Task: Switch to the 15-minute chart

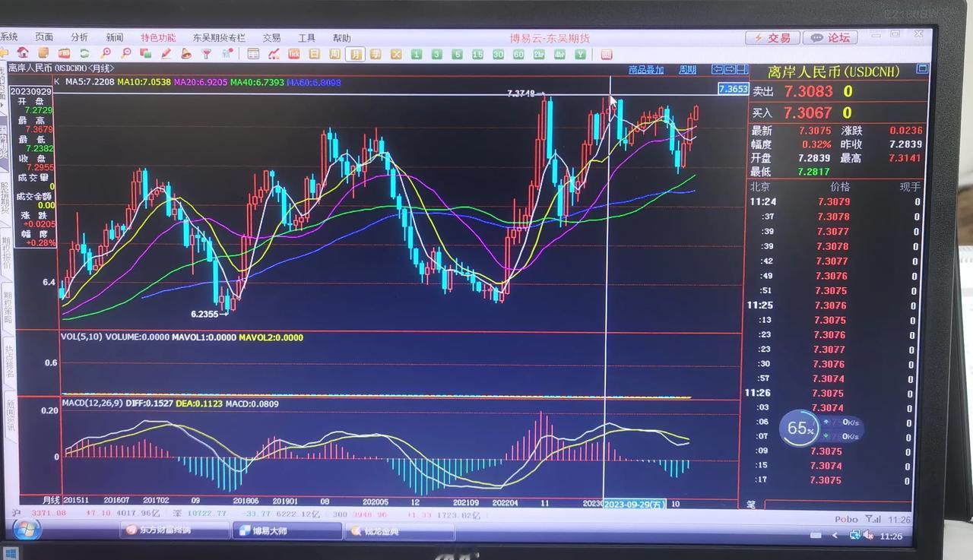Action: 477,54
